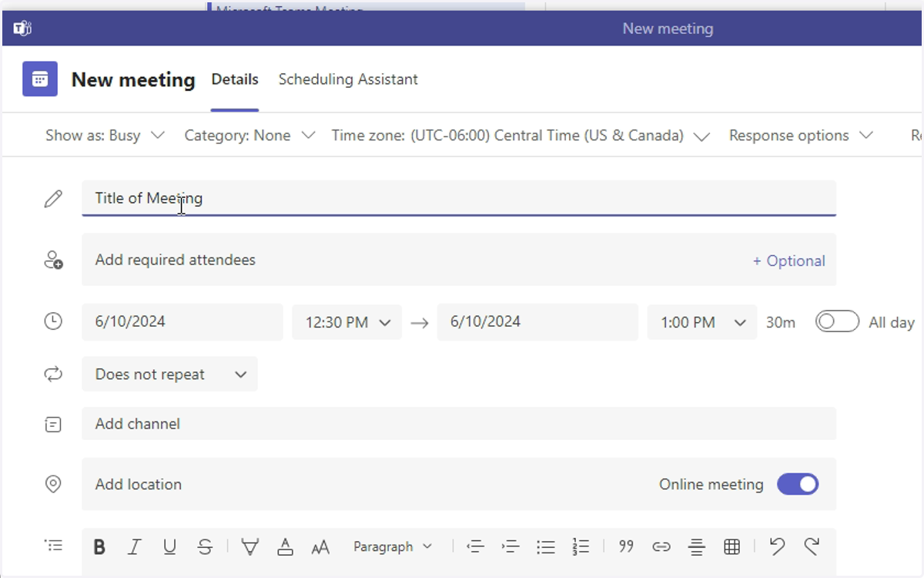Click the New meeting heading text

coord(133,79)
